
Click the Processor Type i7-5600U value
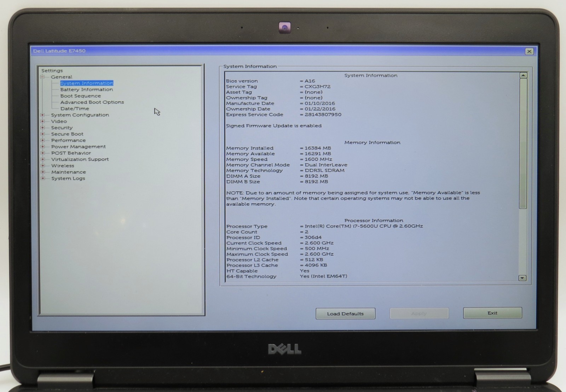[364, 226]
